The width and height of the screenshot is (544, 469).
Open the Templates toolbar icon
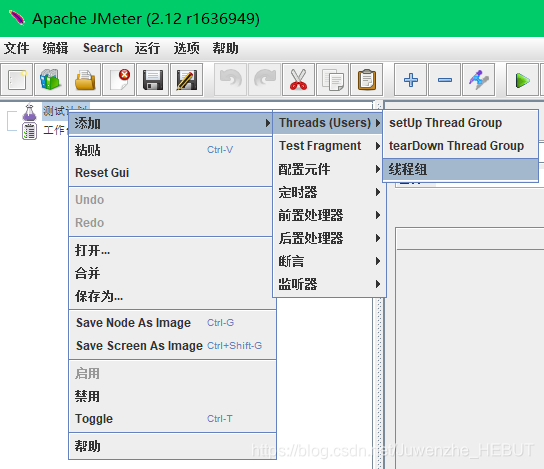(x=51, y=80)
